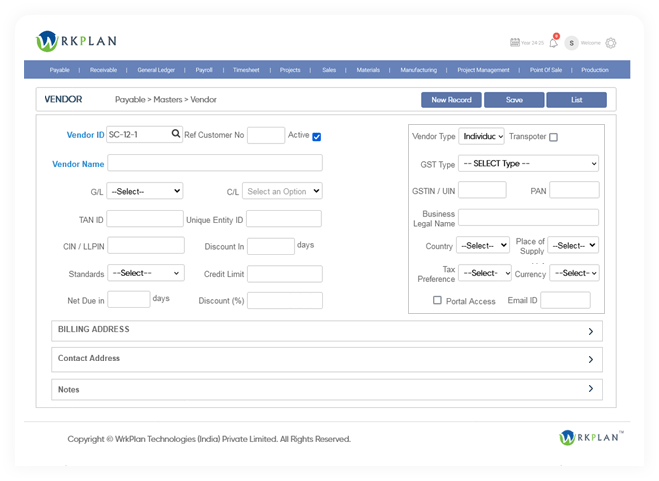This screenshot has width=659, height=481.
Task: Click the New Record button
Action: (451, 100)
